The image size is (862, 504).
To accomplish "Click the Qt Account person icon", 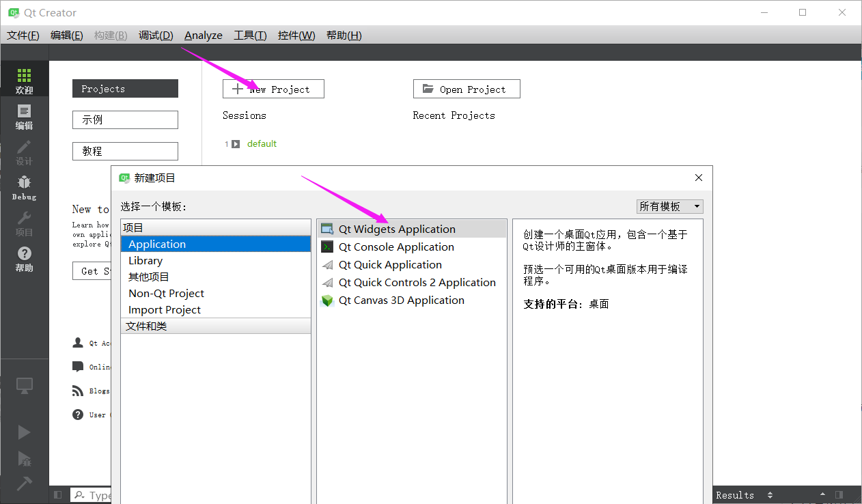I will 77,343.
